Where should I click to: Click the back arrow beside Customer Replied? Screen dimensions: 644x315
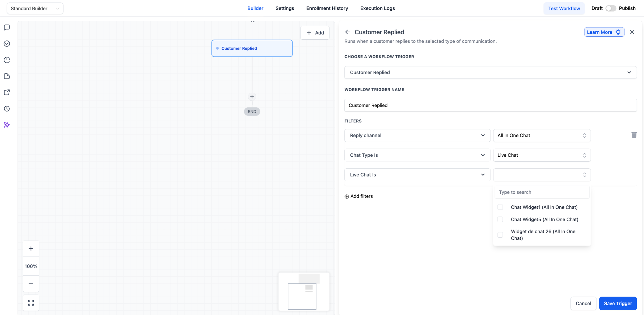[347, 32]
